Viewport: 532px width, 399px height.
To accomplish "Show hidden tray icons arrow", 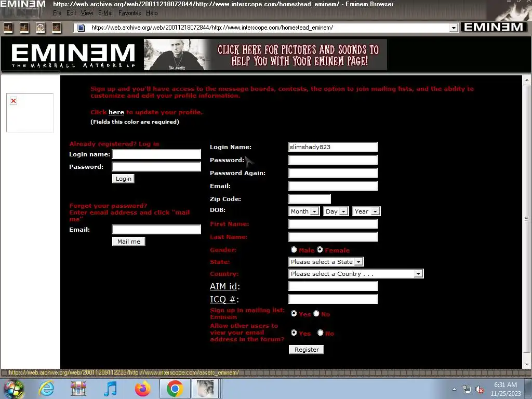I will (454, 390).
